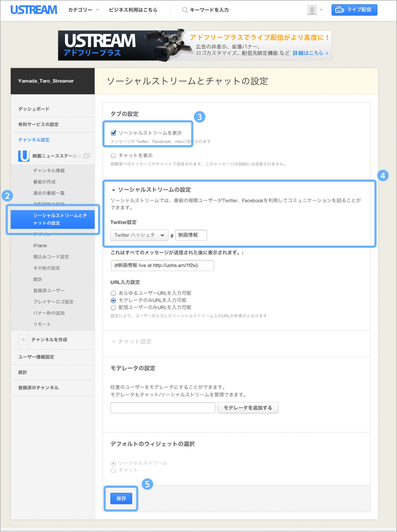Click the ライブ配信 button
The width and height of the screenshot is (397, 532).
tap(354, 10)
